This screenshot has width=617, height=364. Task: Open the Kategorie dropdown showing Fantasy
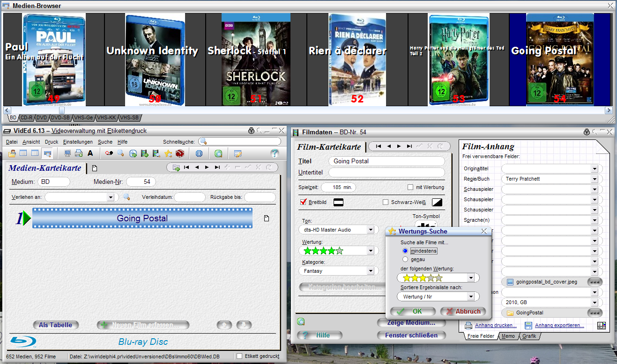[x=371, y=270]
